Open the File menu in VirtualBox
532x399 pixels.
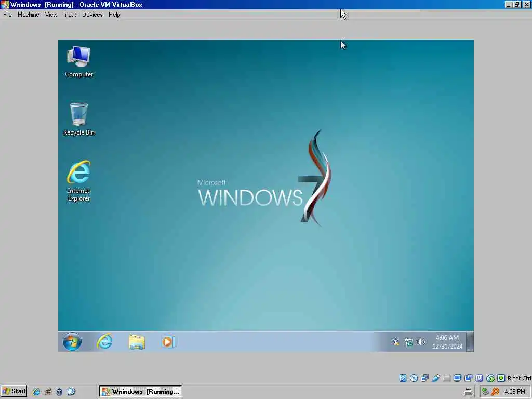point(7,14)
